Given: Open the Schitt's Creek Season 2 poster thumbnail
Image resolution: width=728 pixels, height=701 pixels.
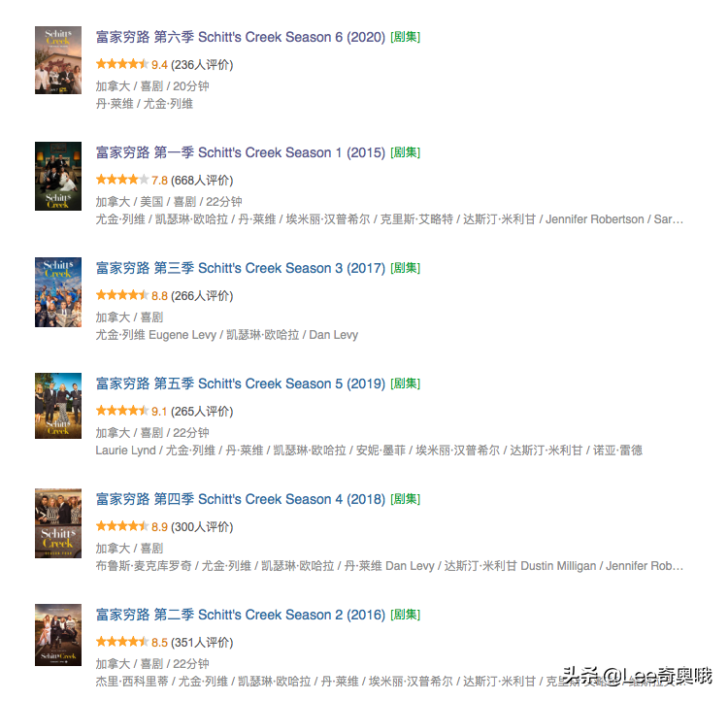Looking at the screenshot, I should (x=58, y=635).
